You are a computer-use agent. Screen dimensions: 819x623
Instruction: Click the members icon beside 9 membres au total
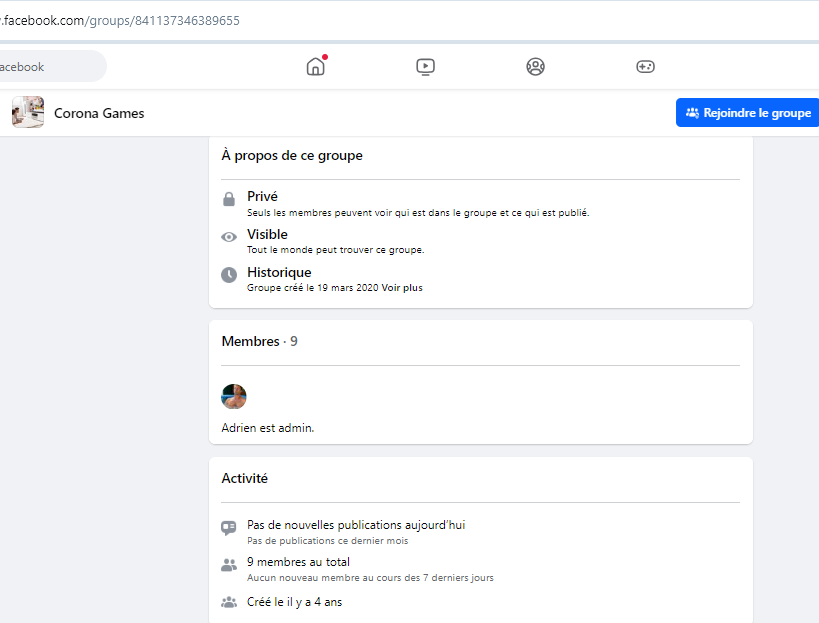pyautogui.click(x=229, y=565)
